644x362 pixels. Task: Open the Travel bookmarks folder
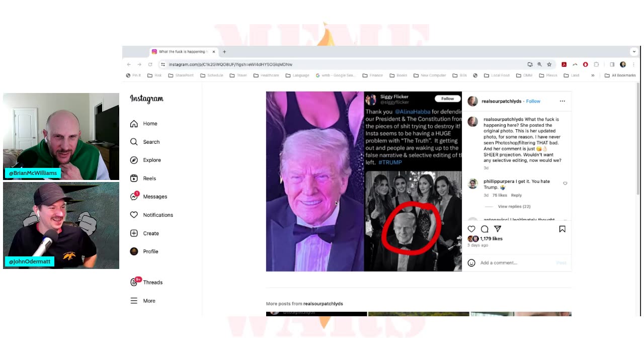click(x=238, y=75)
